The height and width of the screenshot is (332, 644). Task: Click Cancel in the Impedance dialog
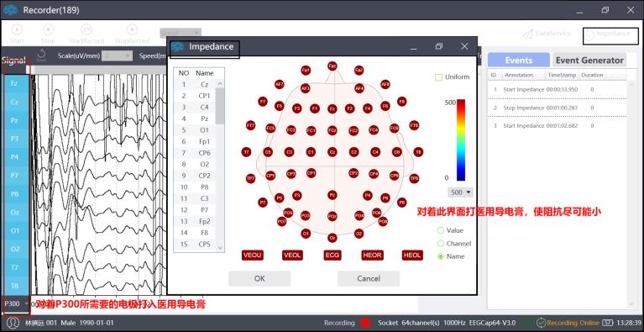click(369, 278)
